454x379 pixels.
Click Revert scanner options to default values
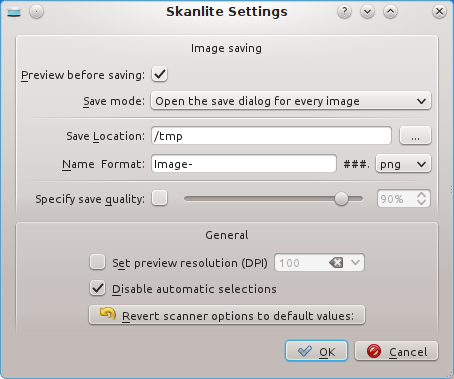click(x=227, y=315)
